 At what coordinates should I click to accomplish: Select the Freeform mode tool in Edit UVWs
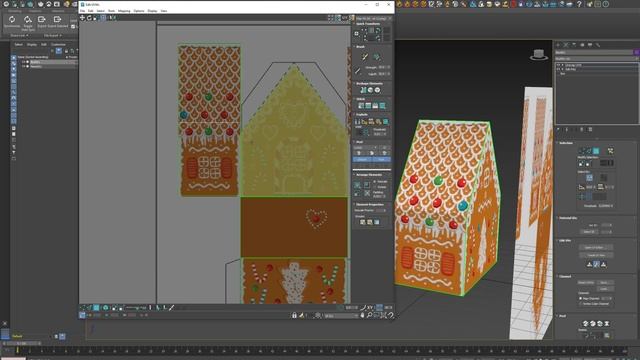tap(103, 18)
